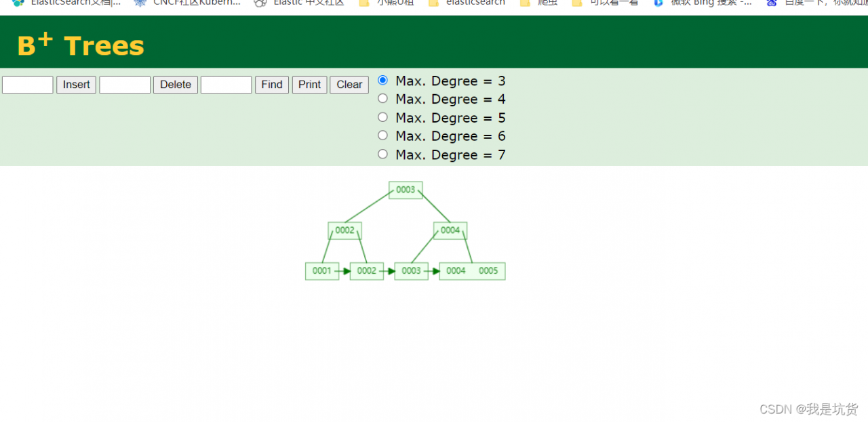This screenshot has height=422, width=868.
Task: Click the root node 0003 of the tree
Action: pos(406,190)
